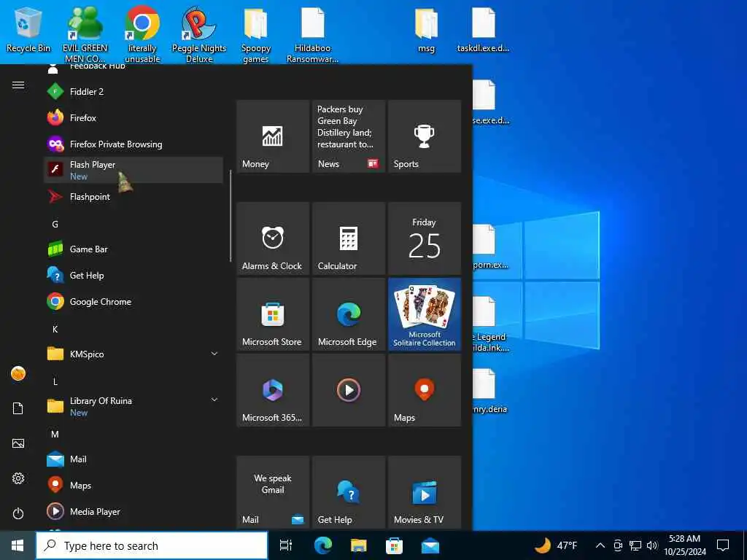
Task: Open Microsoft Solitaire Collection tile
Action: point(425,314)
